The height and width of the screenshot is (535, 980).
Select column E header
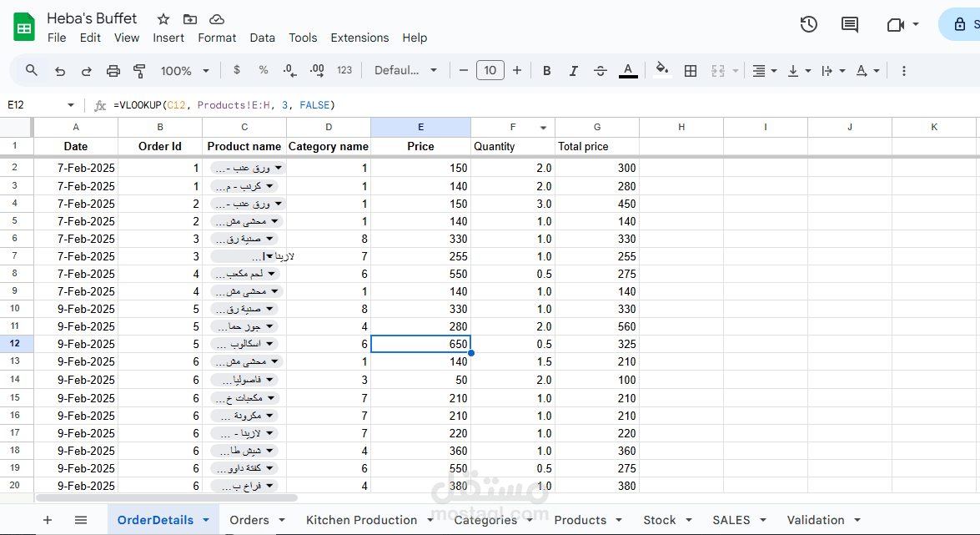coord(420,127)
